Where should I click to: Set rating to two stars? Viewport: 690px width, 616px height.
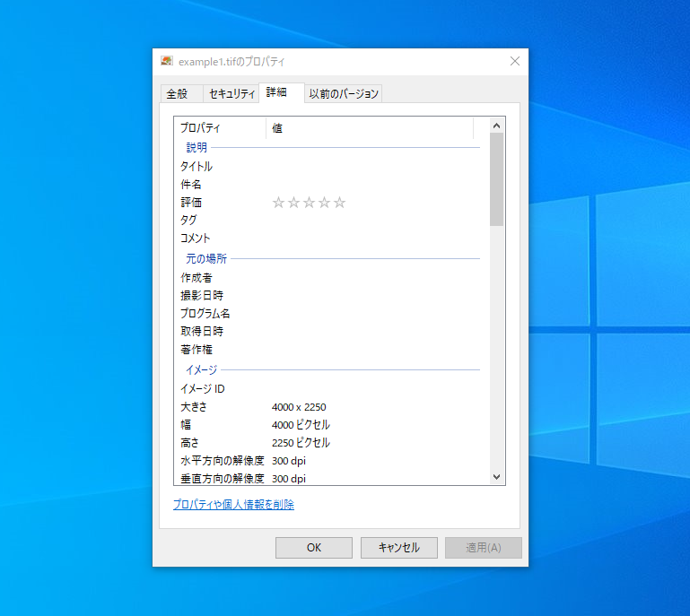coord(294,203)
